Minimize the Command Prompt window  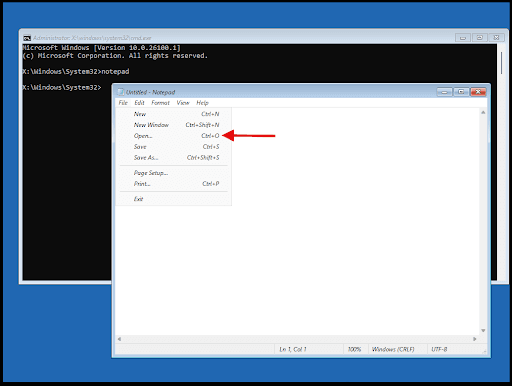tap(463, 38)
